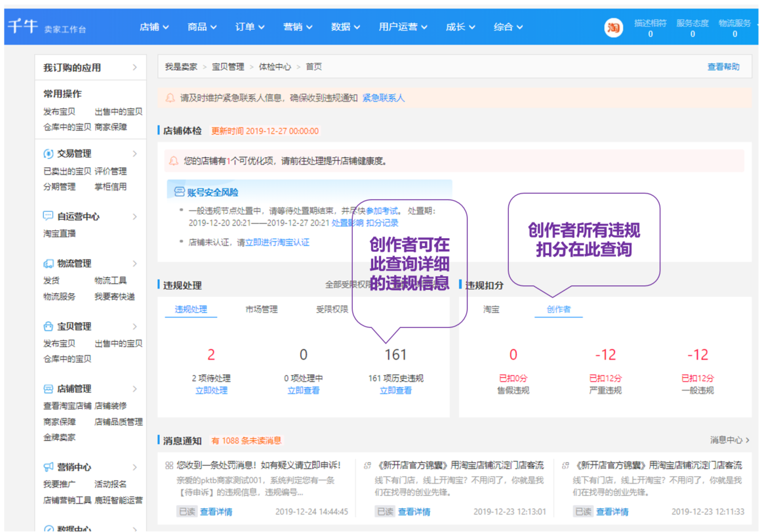The image size is (762, 532).
Task: Click 查看帮助 in the breadcrumb bar
Action: pyautogui.click(x=723, y=67)
